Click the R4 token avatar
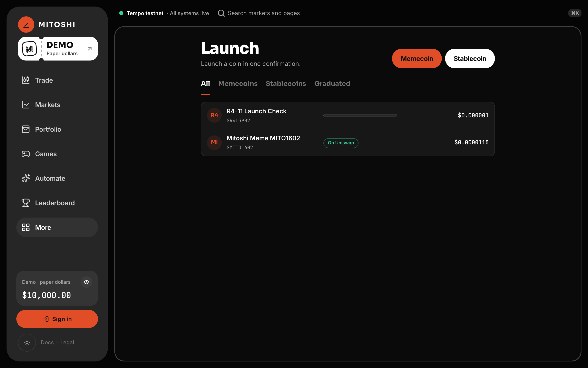 (x=214, y=115)
